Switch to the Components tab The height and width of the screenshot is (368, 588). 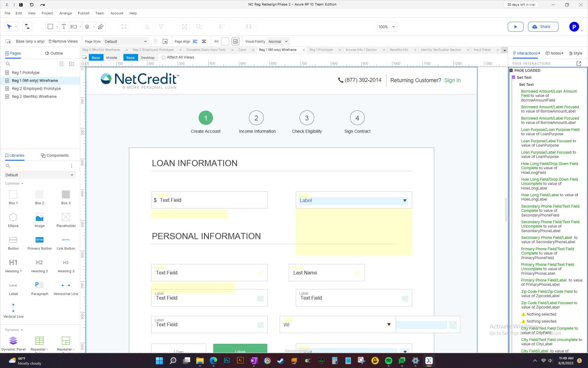(55, 155)
